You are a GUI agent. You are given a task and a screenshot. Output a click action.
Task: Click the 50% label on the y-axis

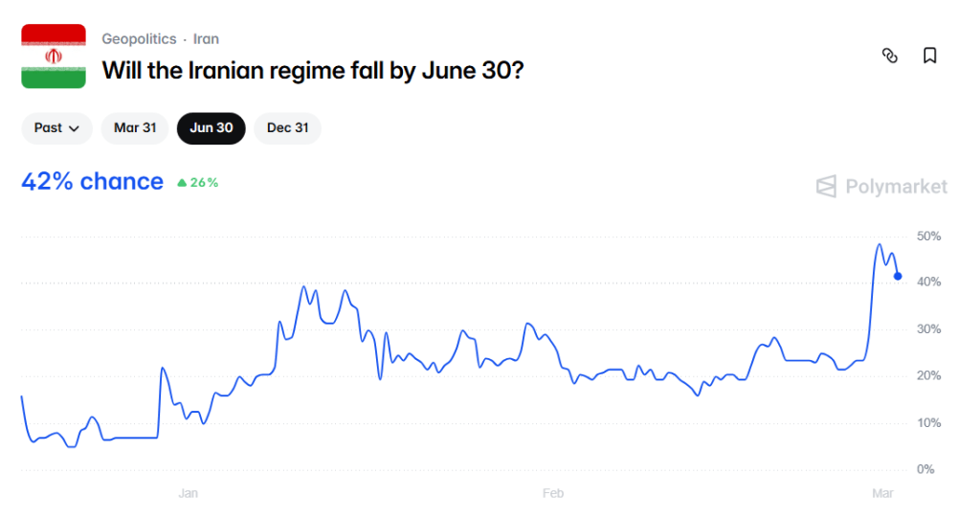(929, 236)
